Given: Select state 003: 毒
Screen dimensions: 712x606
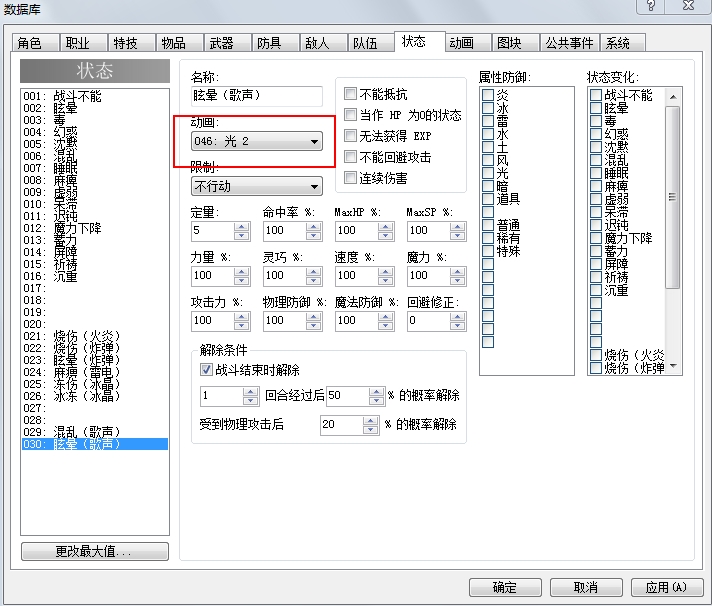Looking at the screenshot, I should click(x=94, y=120).
